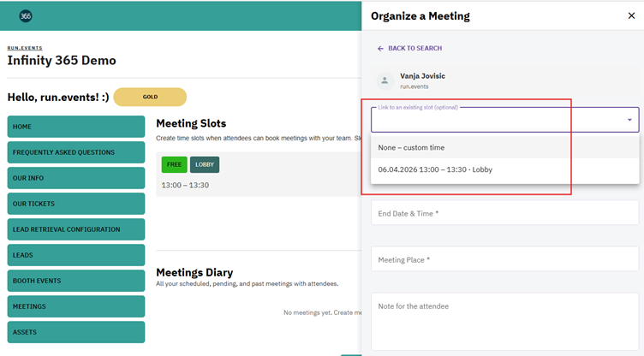Image resolution: width=644 pixels, height=356 pixels.
Task: Collapse the existing slot dropdown arrow
Action: tap(629, 120)
